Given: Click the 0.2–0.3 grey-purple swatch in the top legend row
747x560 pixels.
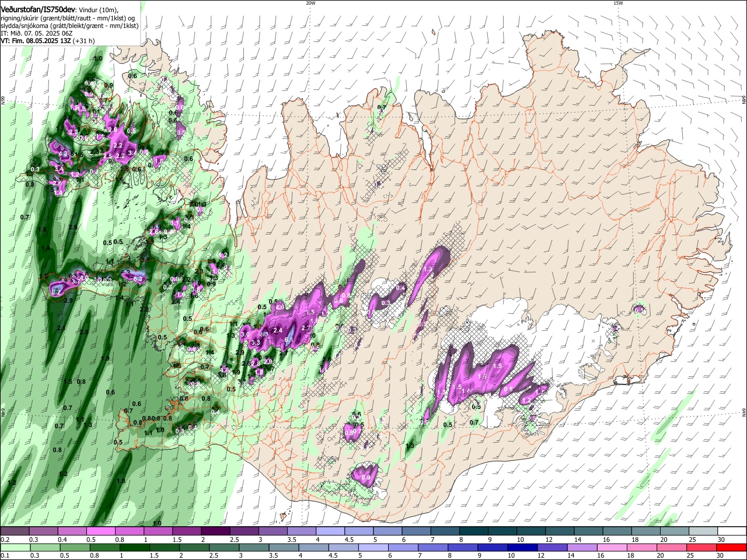Looking at the screenshot, I should click(15, 531).
